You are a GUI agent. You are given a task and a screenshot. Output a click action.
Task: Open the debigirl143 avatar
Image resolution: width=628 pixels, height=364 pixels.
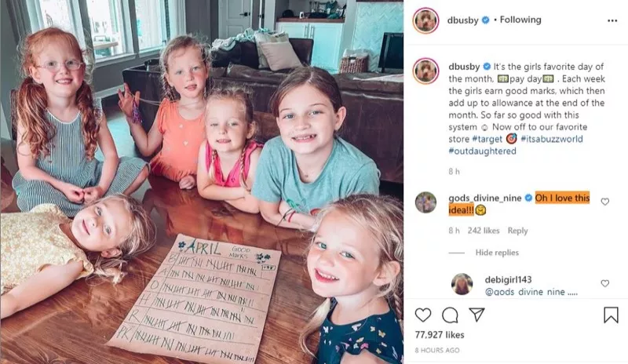tap(462, 283)
